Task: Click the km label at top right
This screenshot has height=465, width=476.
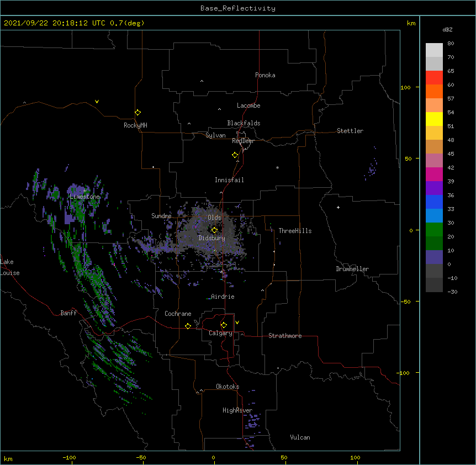Action: click(411, 23)
